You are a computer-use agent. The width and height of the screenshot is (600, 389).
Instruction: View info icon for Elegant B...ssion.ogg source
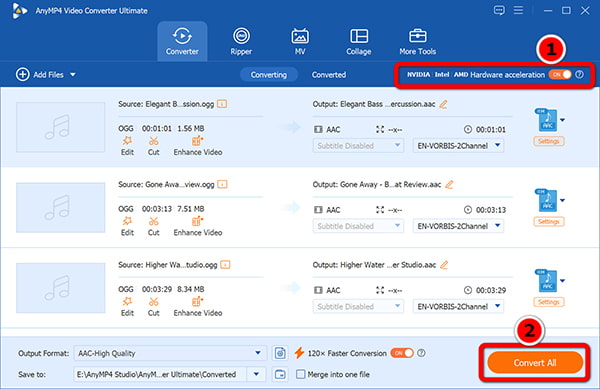coord(222,104)
